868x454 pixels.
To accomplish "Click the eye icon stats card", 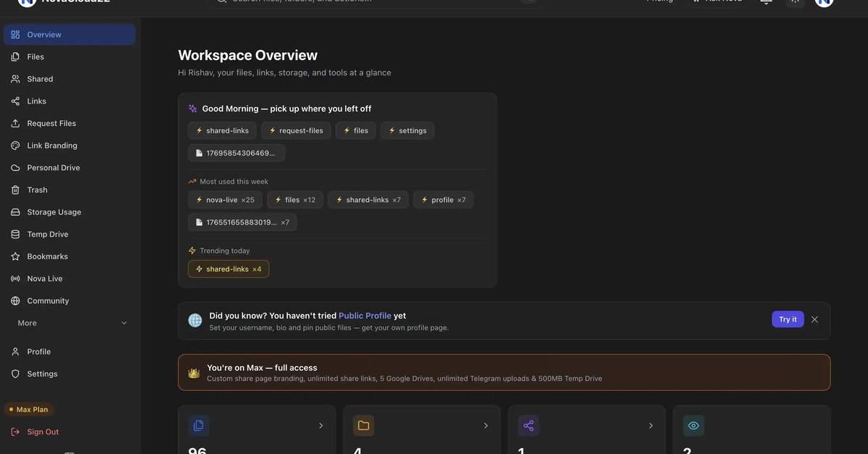I will click(x=694, y=426).
